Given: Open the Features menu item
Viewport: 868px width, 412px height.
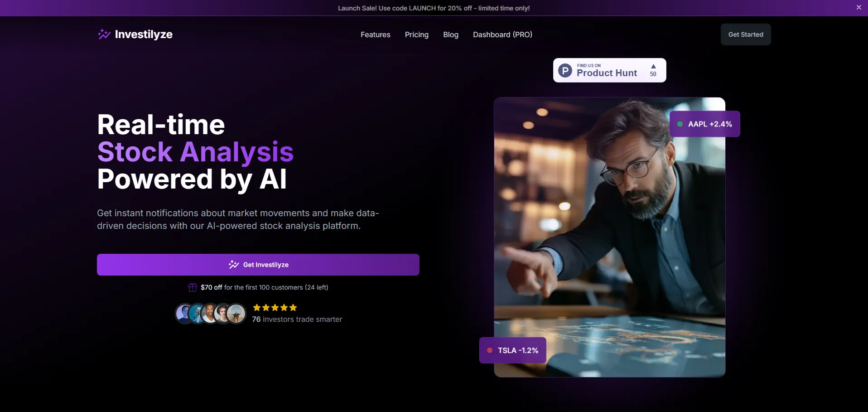Looking at the screenshot, I should [x=376, y=34].
